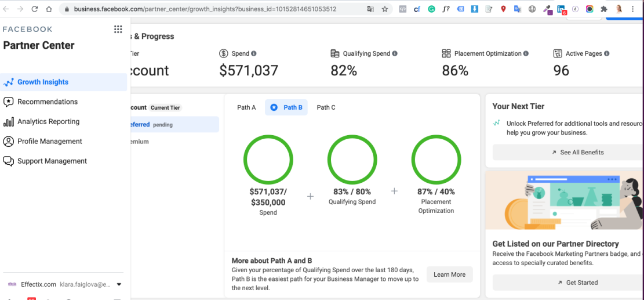
Task: Click "More about Path A and B" heading
Action: click(272, 261)
